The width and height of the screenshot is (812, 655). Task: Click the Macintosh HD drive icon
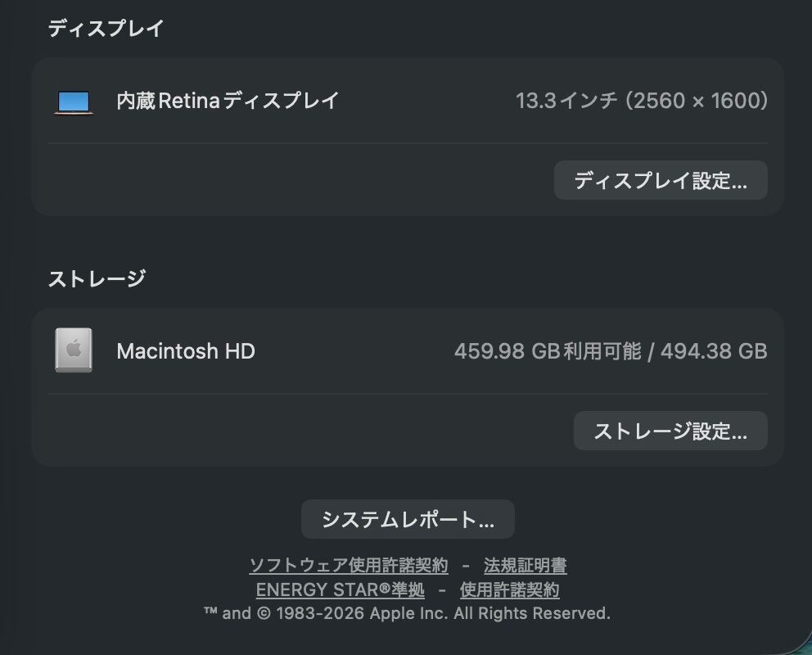74,351
